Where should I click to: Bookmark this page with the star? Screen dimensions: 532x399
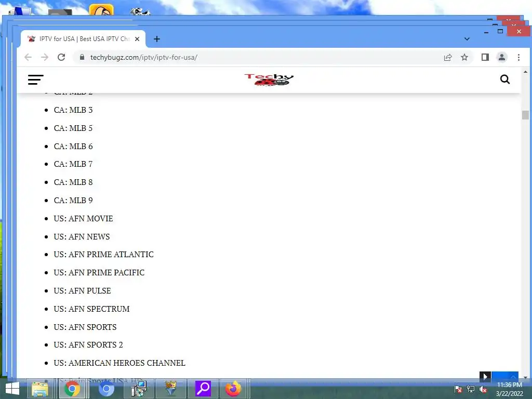tap(464, 57)
